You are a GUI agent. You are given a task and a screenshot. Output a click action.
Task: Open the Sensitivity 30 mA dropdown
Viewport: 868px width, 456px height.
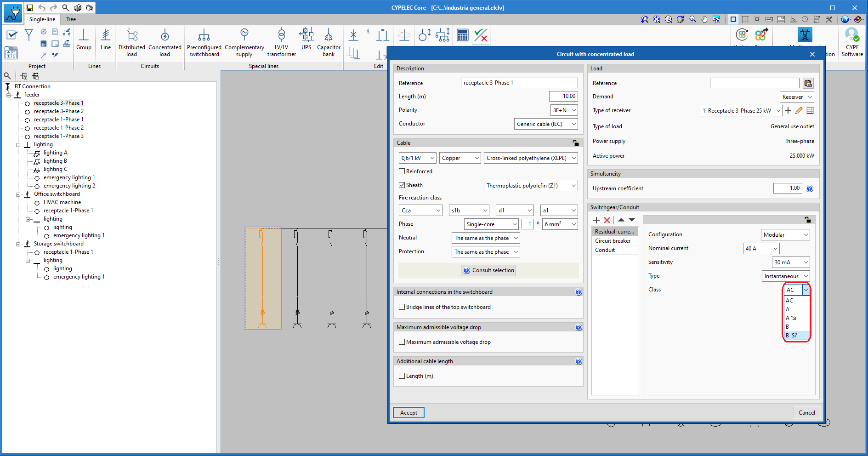tap(791, 262)
